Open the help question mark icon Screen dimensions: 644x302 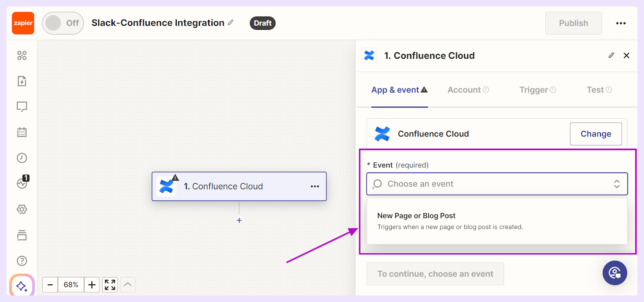click(22, 261)
